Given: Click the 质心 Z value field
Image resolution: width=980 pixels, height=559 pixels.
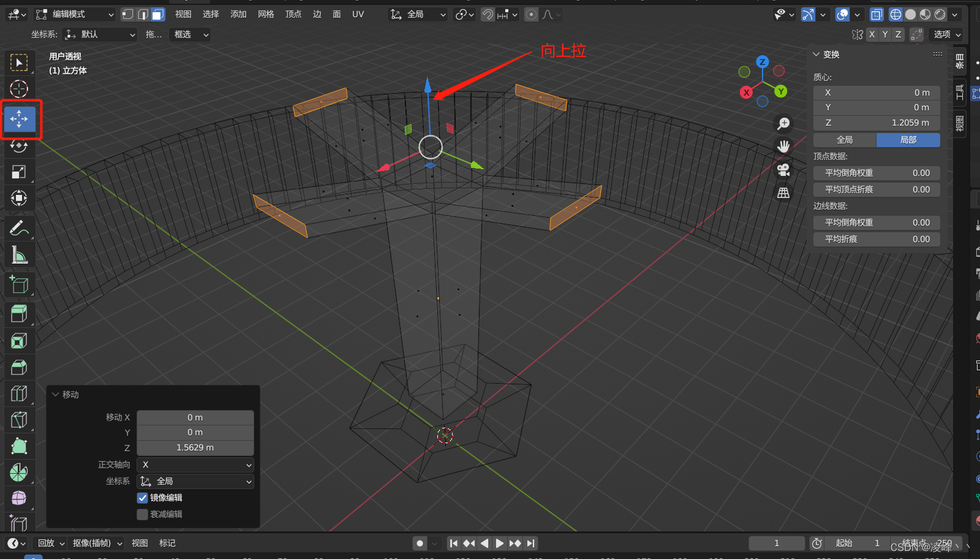Looking at the screenshot, I should point(876,123).
